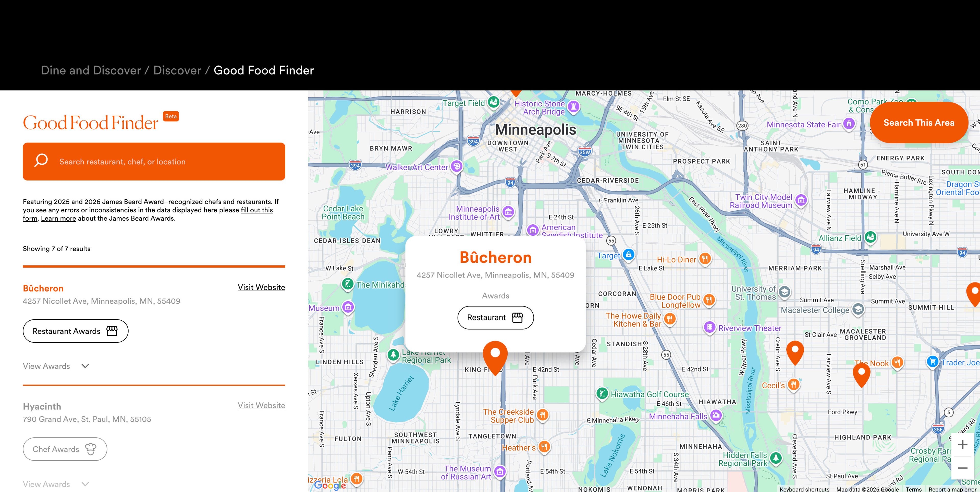
Task: Click the Cecil's restaurant icon
Action: tap(794, 384)
